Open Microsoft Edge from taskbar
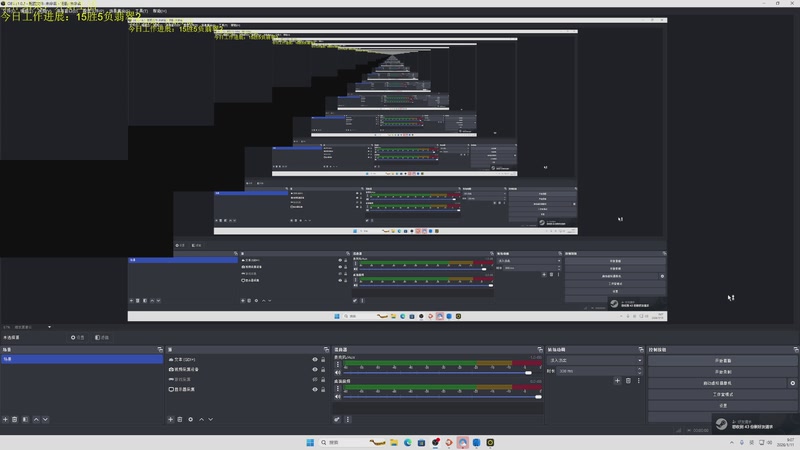The image size is (800, 450). point(408,442)
